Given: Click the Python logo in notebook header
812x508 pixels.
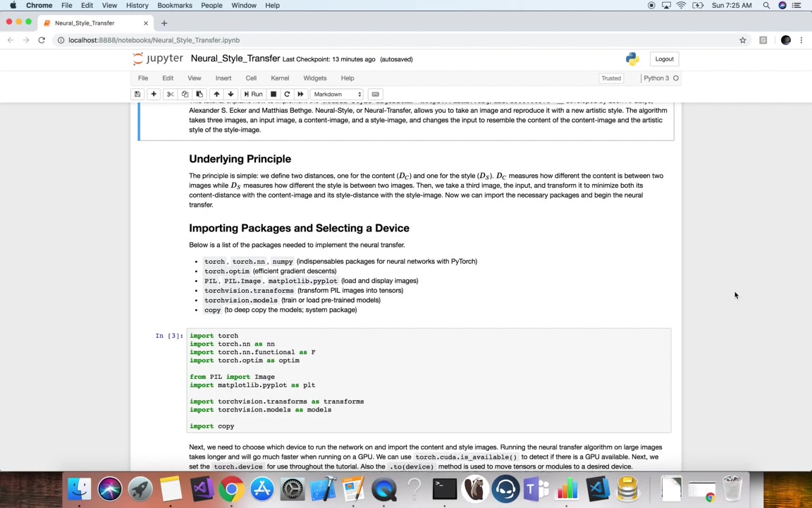Looking at the screenshot, I should 632,59.
